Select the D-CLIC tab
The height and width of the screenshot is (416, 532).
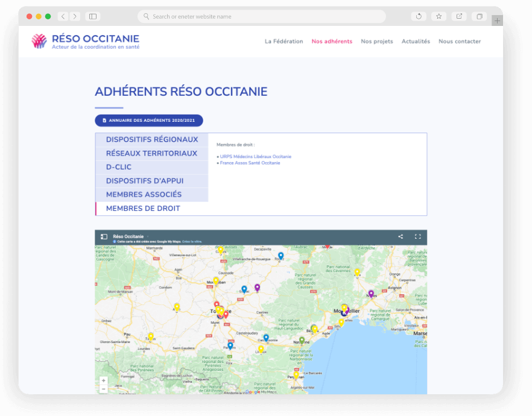click(152, 167)
